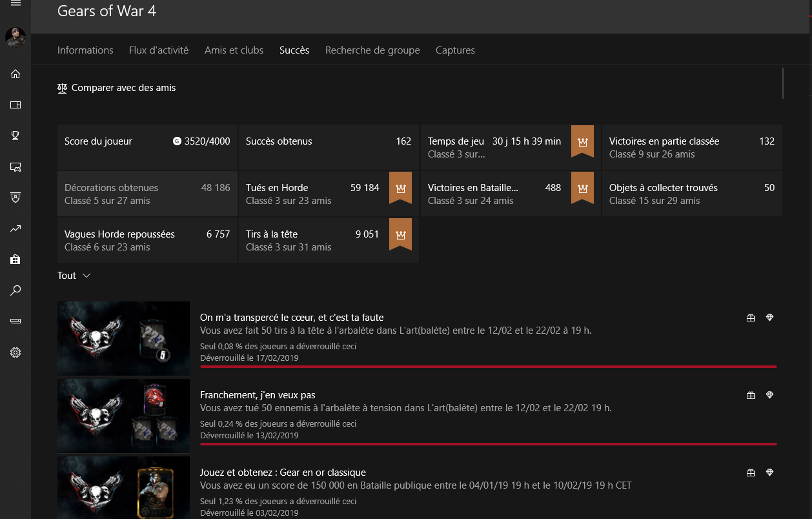The height and width of the screenshot is (519, 812).
Task: Switch to the Captures tab
Action: coord(455,50)
